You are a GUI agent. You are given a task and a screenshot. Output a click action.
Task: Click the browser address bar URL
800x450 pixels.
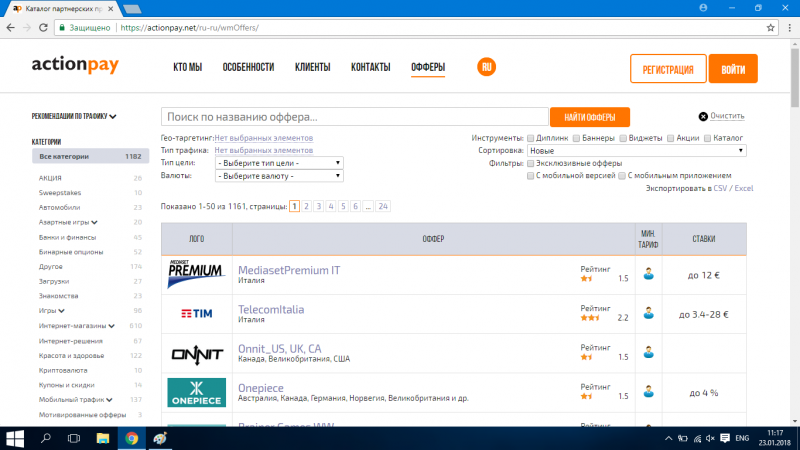(x=189, y=28)
